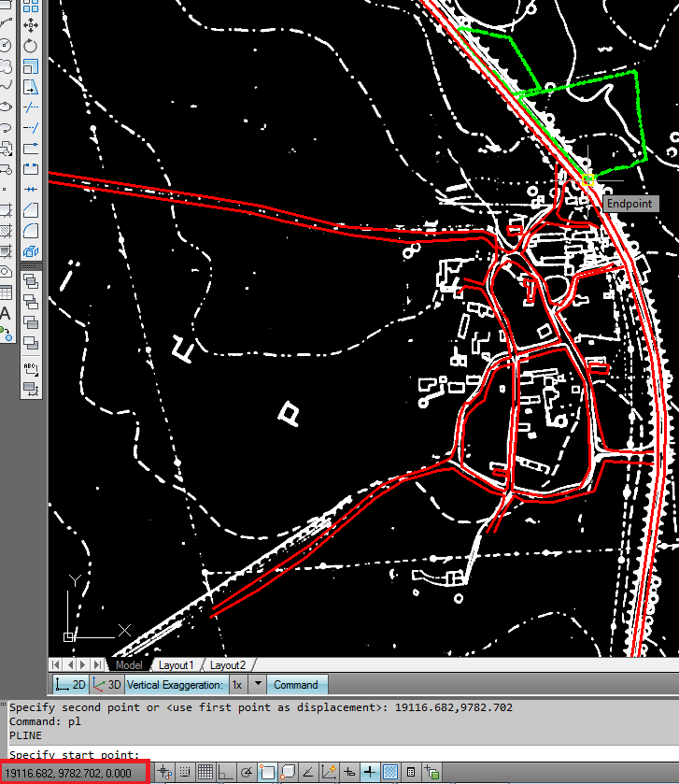Click the coordinates readout in status bar
The image size is (679, 784).
click(74, 773)
